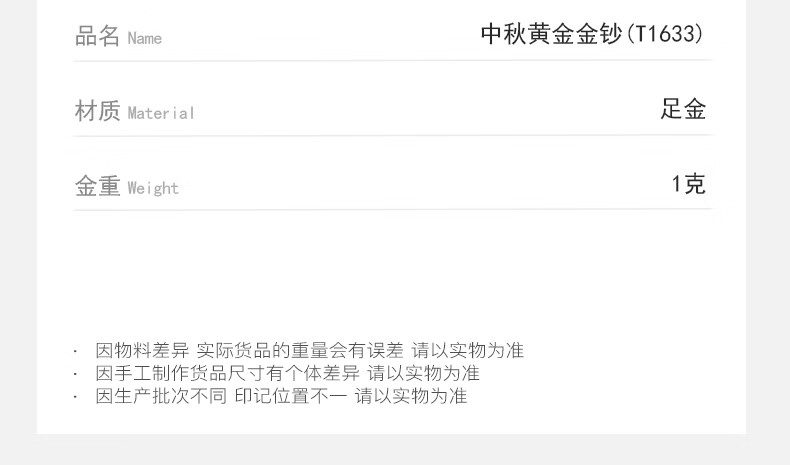The width and height of the screenshot is (790, 465).
Task: Click the English word Name
Action: click(x=145, y=38)
